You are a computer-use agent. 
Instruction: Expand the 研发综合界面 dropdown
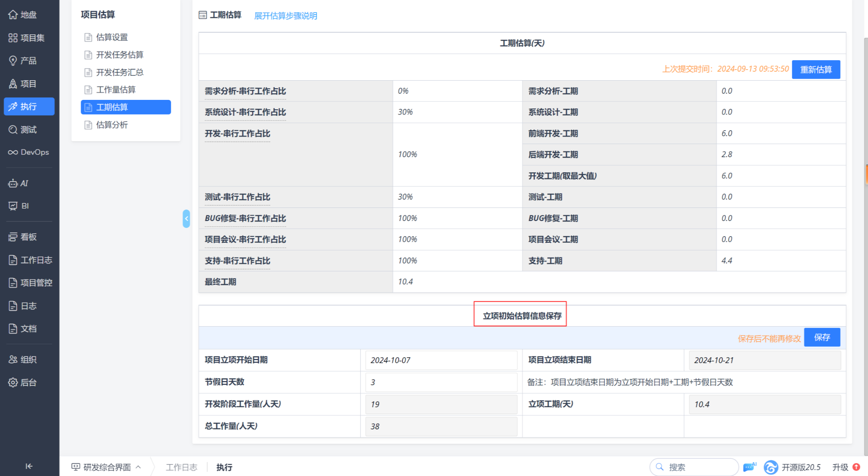click(x=107, y=467)
